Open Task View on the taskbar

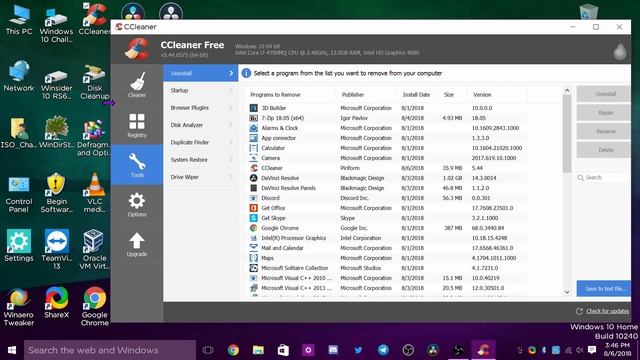point(208,350)
